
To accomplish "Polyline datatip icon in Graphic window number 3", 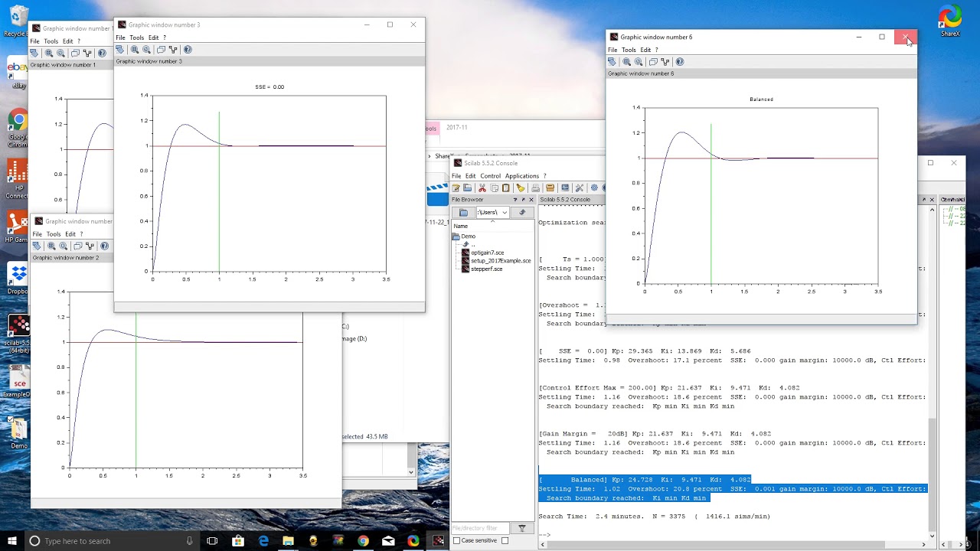I will pos(173,50).
